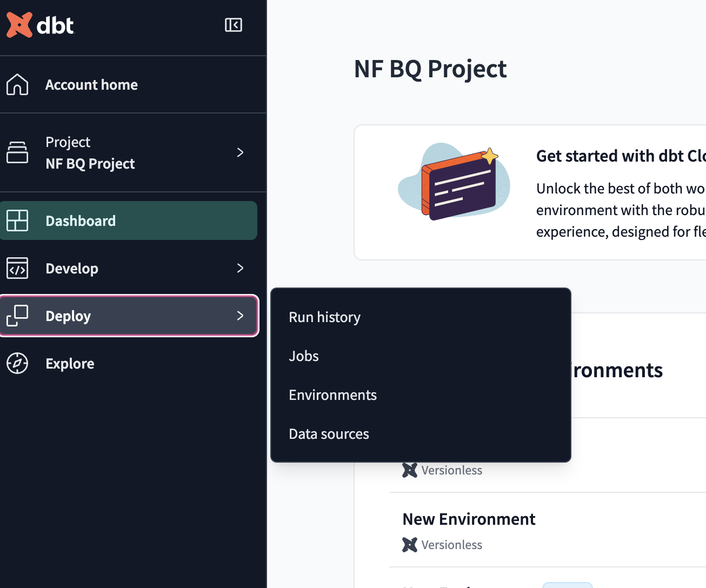Viewport: 706px width, 588px height.
Task: Click the NF BQ Project page title
Action: (430, 69)
